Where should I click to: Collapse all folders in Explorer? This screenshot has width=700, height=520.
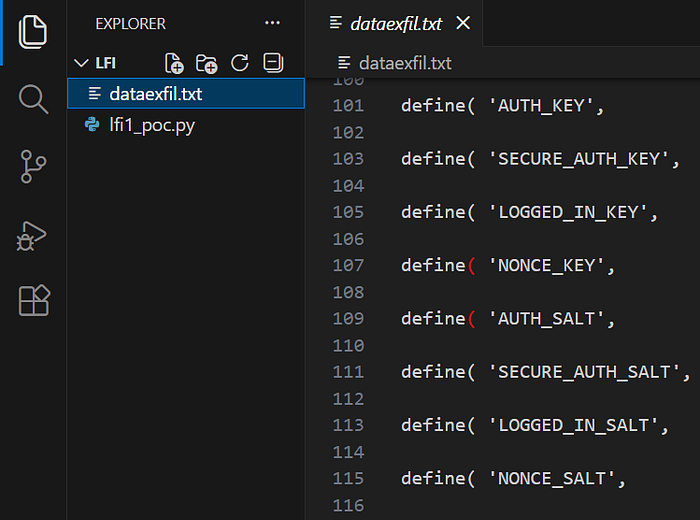(x=273, y=62)
